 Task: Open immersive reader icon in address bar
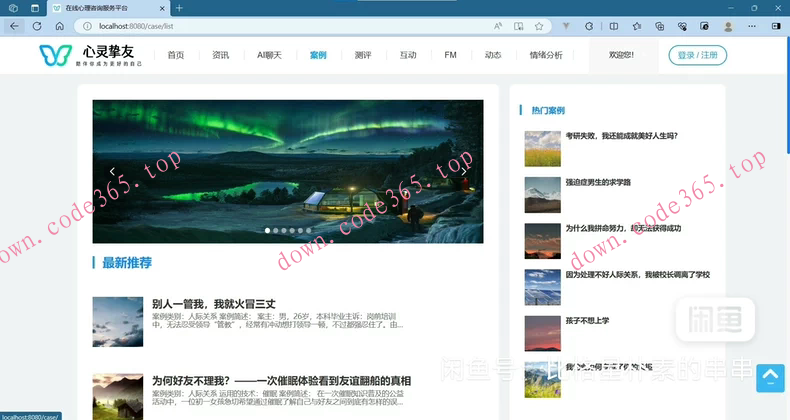(518, 26)
